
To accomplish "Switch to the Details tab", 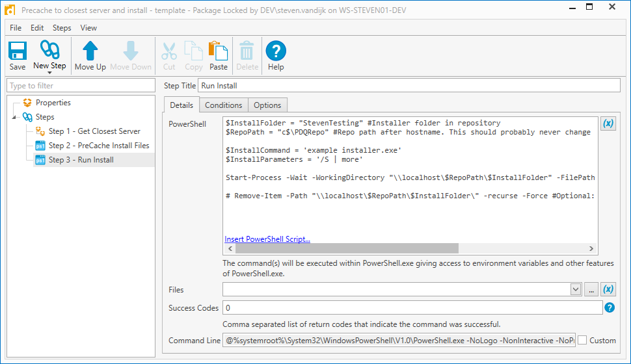I will click(181, 105).
